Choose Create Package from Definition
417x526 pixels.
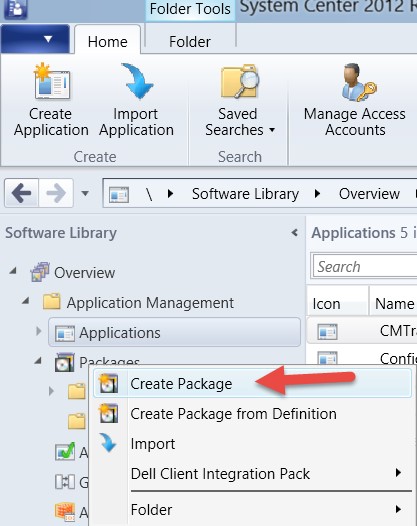point(252,414)
